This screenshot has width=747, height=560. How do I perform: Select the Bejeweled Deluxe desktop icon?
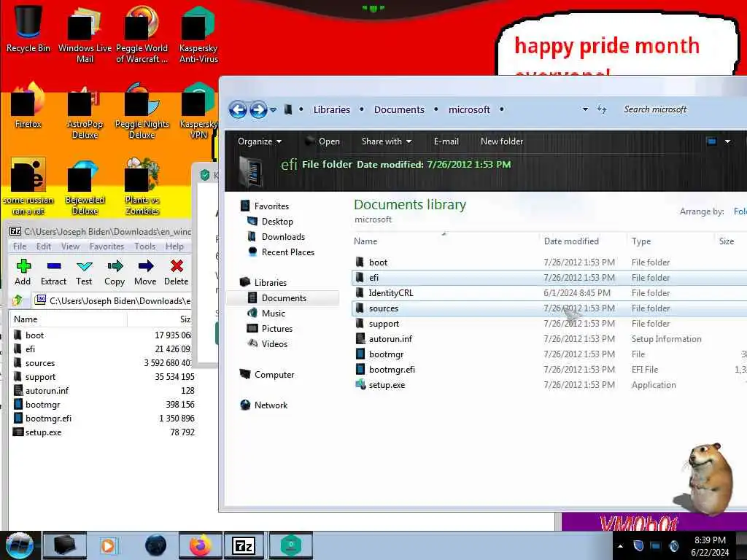coord(85,187)
